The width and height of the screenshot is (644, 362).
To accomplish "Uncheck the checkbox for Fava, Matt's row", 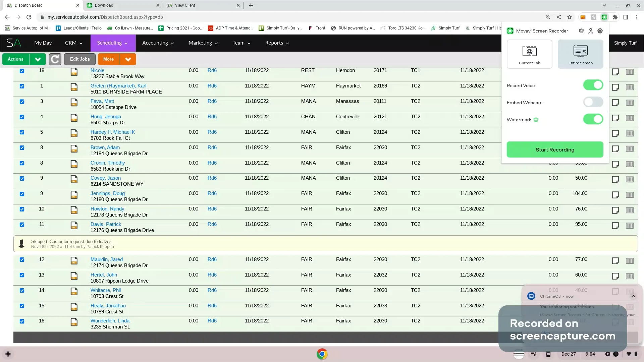I will [22, 102].
